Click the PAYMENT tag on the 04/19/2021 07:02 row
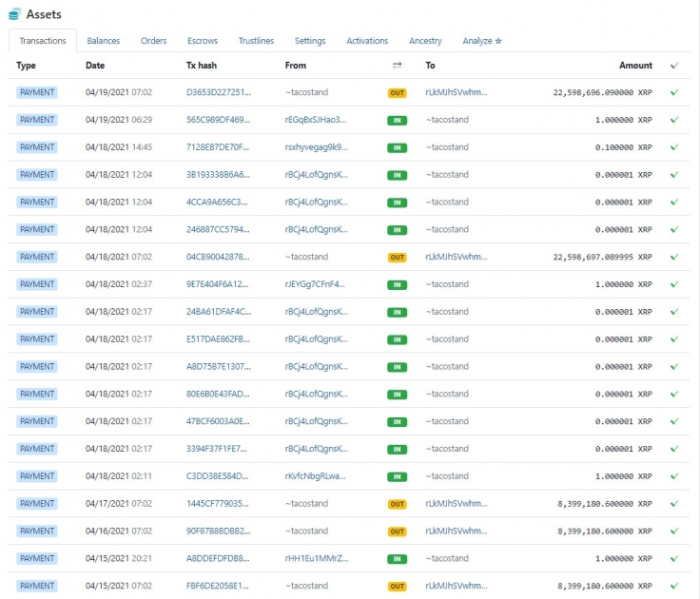Viewport: 700px width, 599px height. 37,93
